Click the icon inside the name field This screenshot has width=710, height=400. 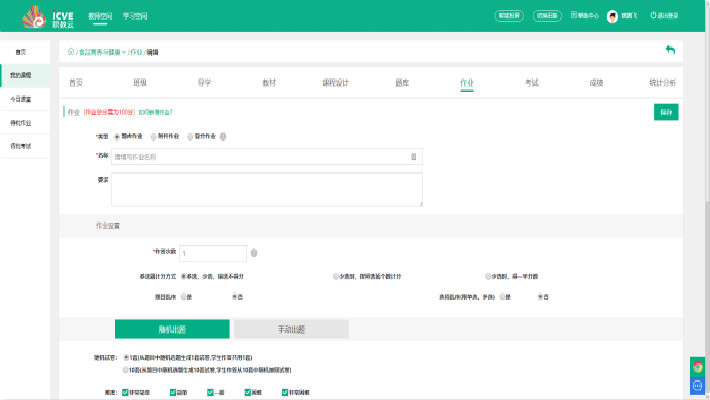413,156
